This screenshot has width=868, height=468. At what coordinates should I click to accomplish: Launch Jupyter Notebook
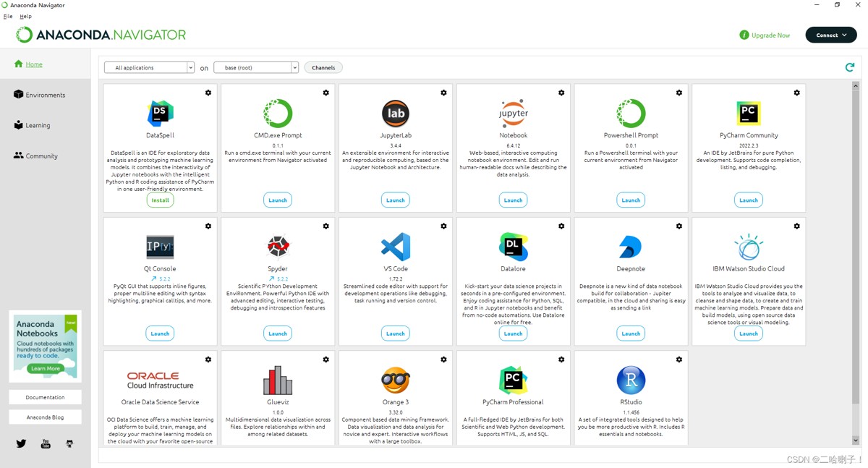click(x=514, y=200)
